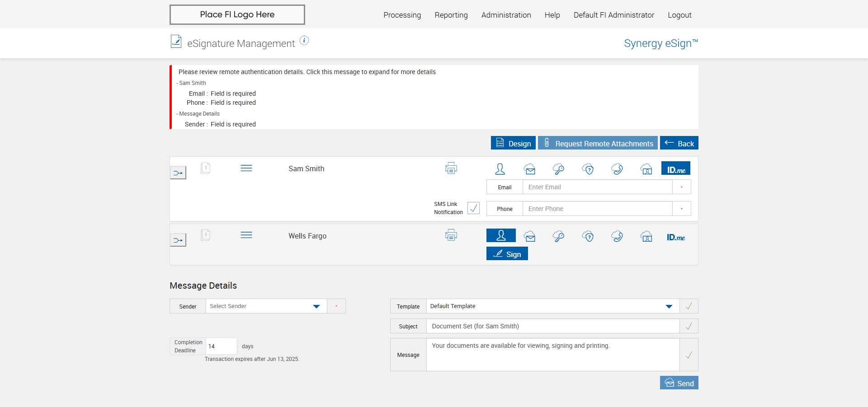The width and height of the screenshot is (868, 407).
Task: Click the Enter Email input field
Action: 597,187
